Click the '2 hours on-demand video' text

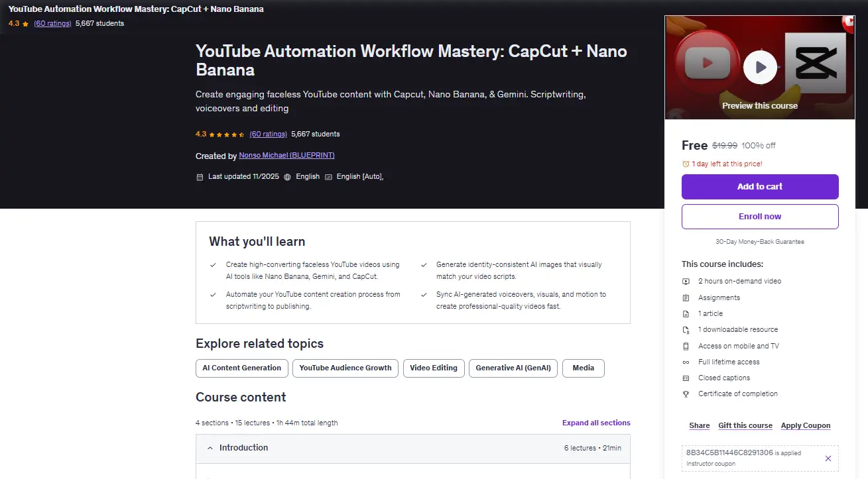(x=739, y=282)
